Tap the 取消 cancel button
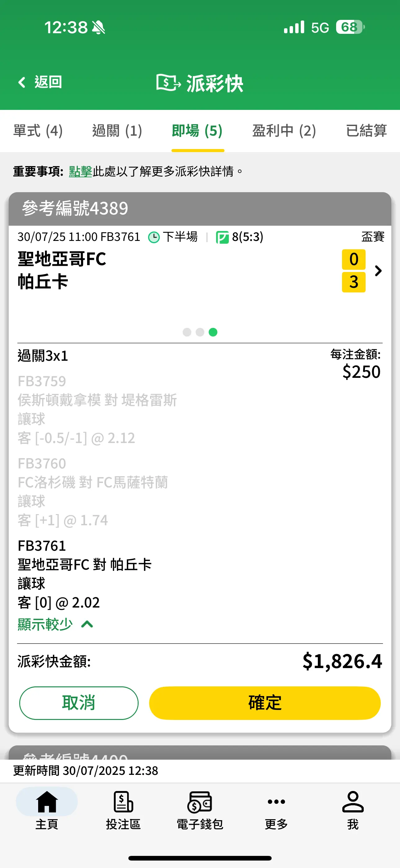Screen dimensions: 400x868 pyautogui.click(x=79, y=703)
